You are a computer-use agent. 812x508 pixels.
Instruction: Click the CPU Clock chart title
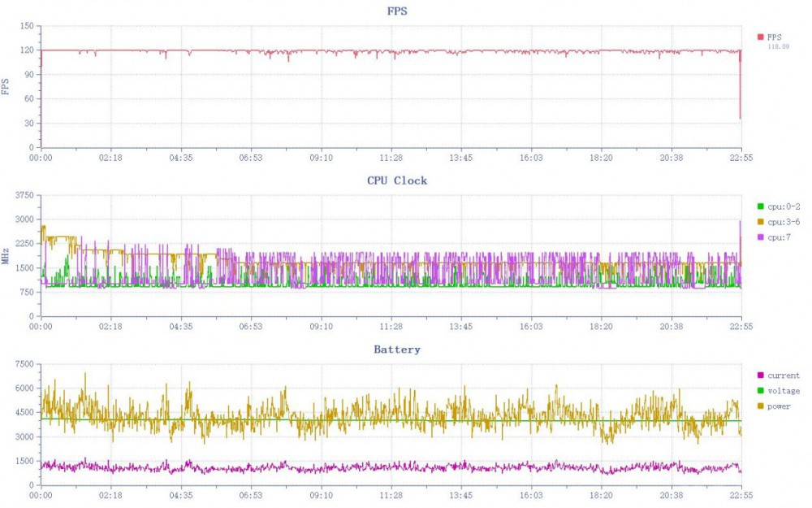(x=397, y=180)
